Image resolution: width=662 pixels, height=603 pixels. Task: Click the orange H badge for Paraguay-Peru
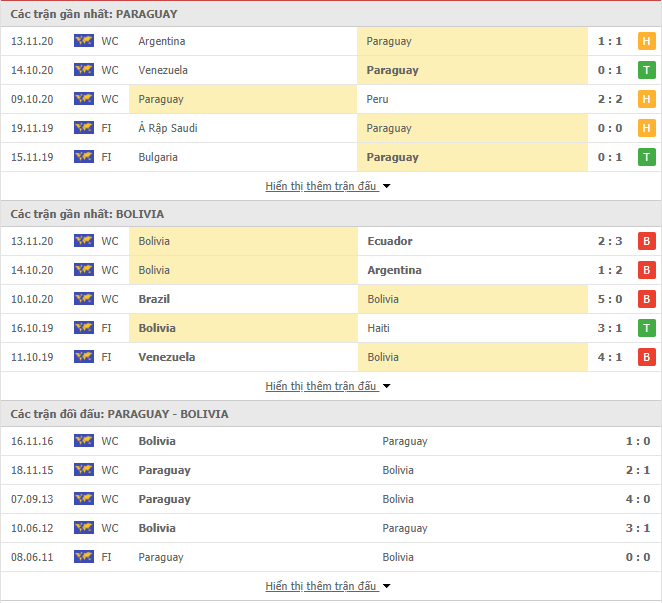646,99
